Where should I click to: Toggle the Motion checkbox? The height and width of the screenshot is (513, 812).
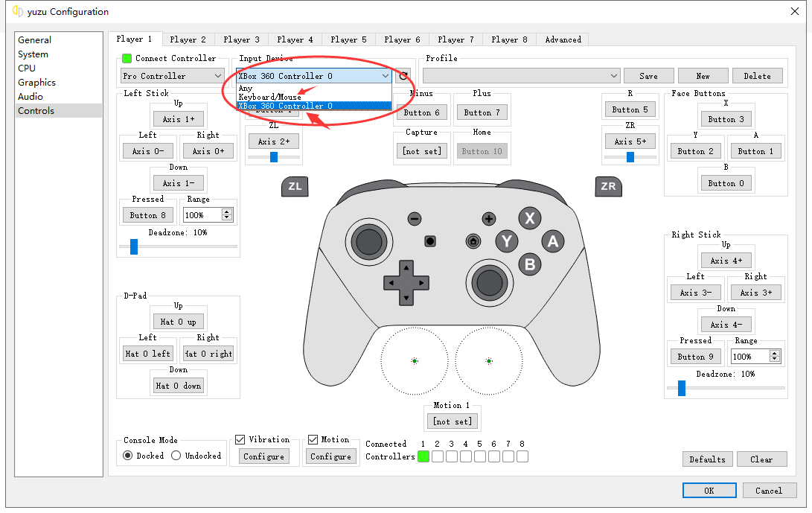[x=313, y=439]
